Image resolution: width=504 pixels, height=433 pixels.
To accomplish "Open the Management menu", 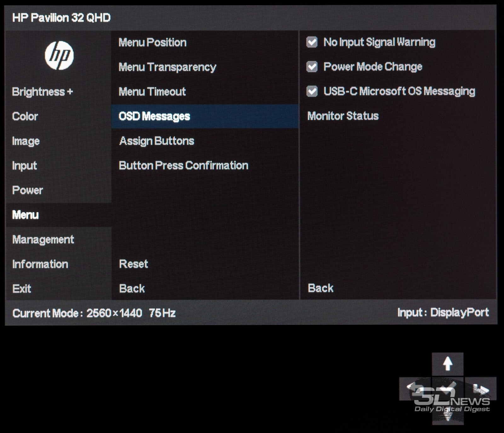I will click(x=43, y=240).
